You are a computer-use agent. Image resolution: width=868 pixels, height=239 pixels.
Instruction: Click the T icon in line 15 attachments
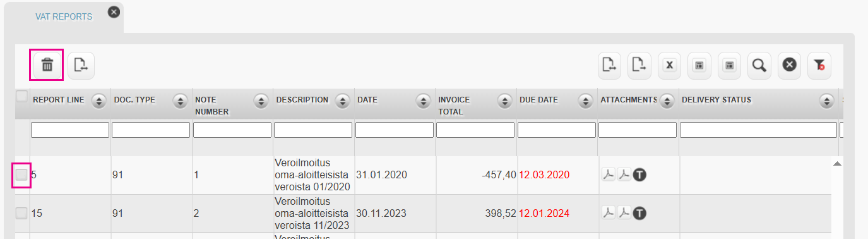click(639, 213)
